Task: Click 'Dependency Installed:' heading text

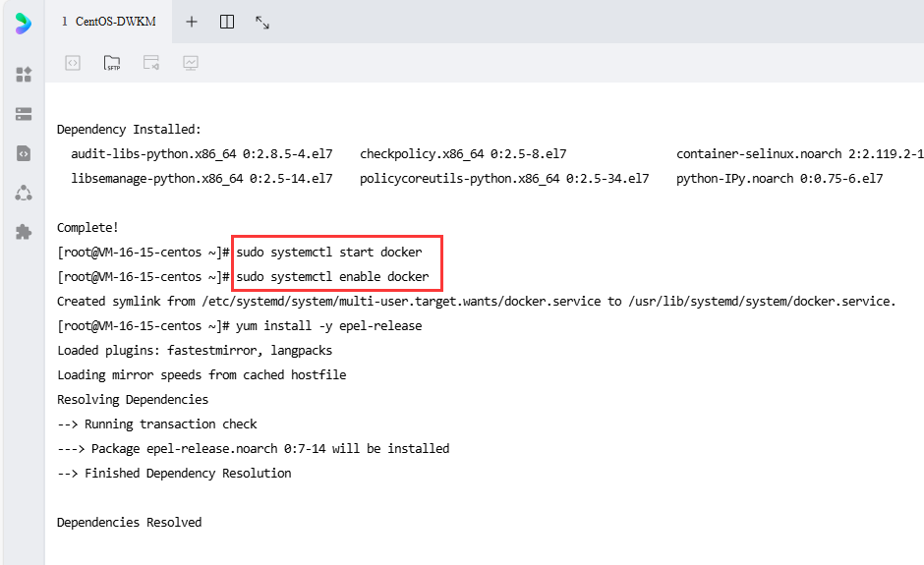Action: 129,129
